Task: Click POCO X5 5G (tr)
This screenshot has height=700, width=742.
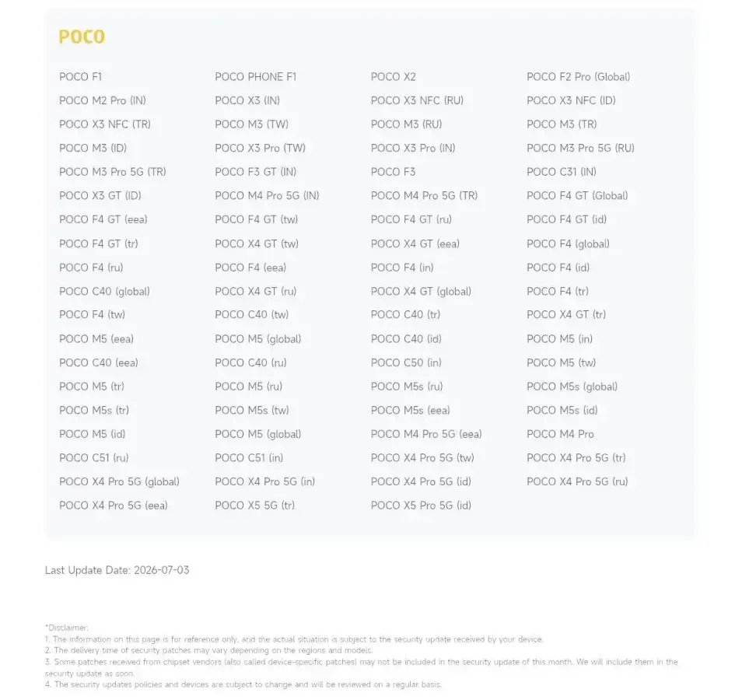Action: coord(254,506)
